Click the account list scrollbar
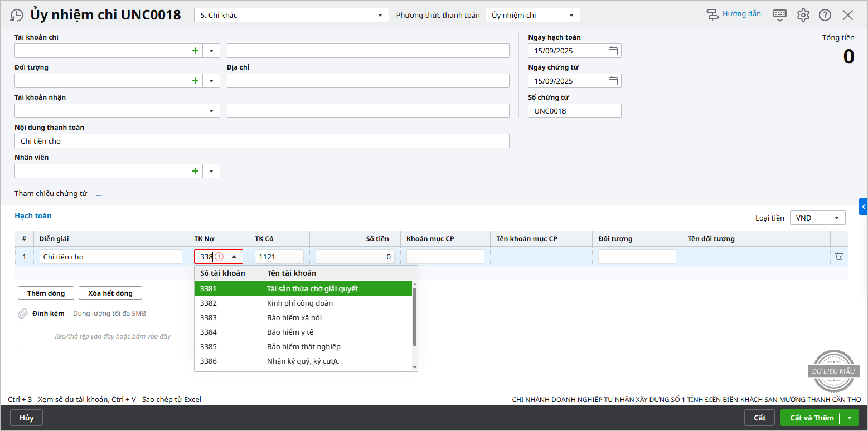Viewport: 868px width, 431px height. (414, 317)
